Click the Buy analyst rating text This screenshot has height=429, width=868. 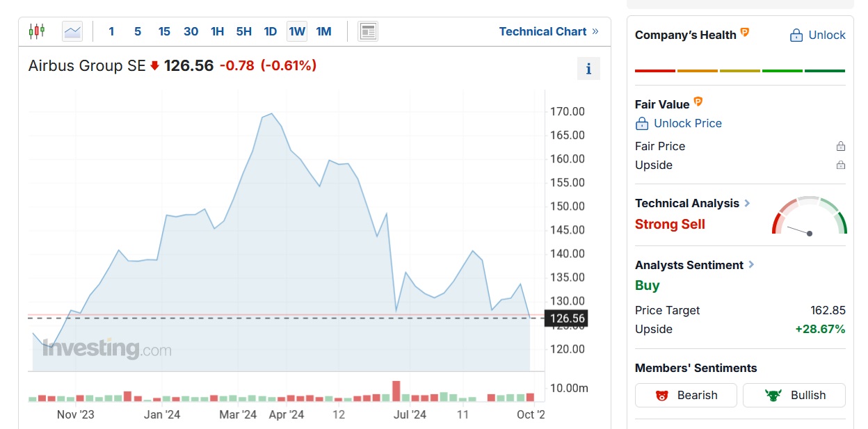coord(648,285)
